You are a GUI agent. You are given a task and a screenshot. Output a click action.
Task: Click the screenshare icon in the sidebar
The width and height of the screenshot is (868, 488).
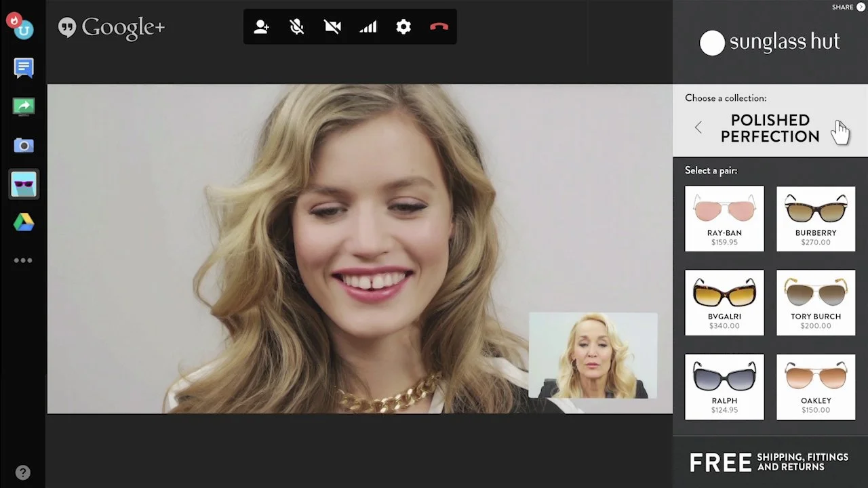(x=24, y=106)
